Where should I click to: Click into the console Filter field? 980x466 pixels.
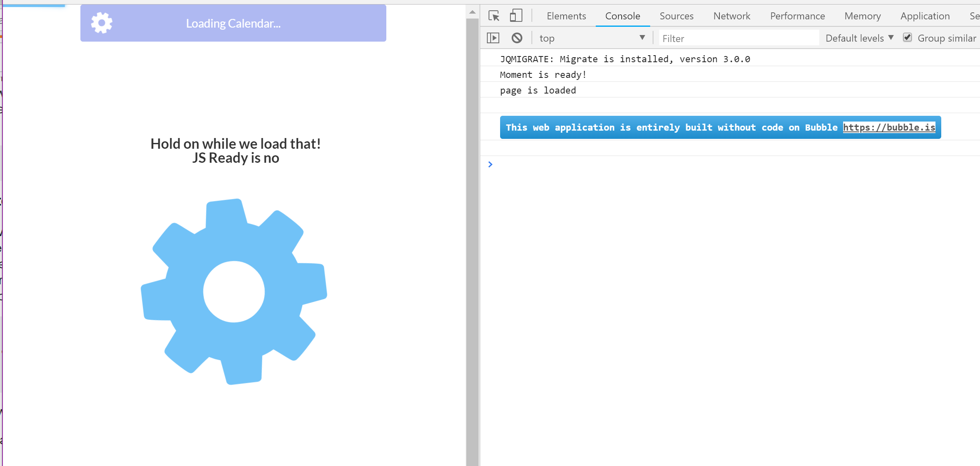(738, 38)
